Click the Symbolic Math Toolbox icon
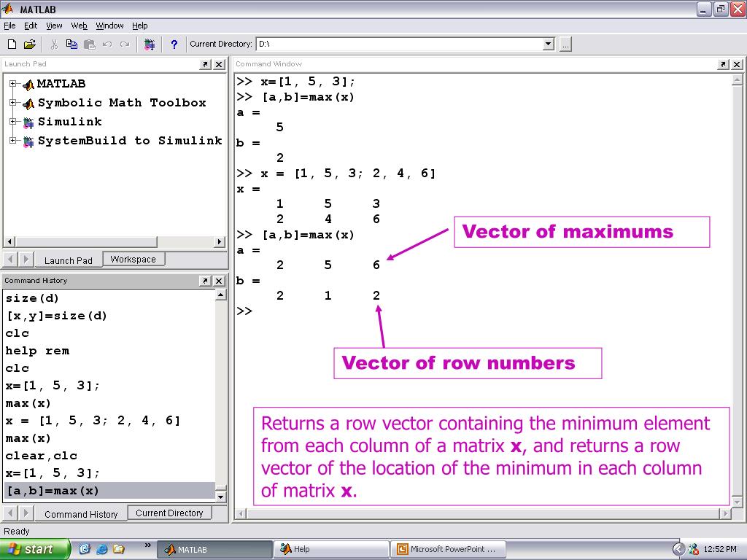 pyautogui.click(x=28, y=104)
